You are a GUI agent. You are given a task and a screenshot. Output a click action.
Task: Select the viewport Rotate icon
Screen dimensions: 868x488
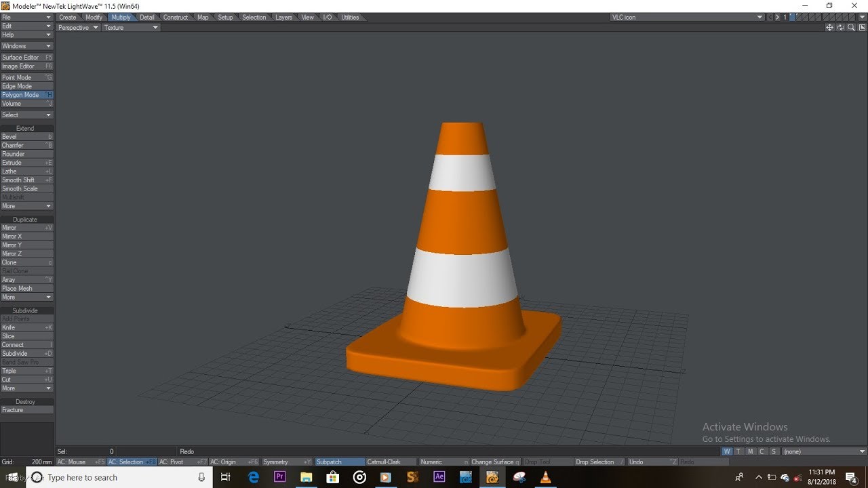coord(840,27)
